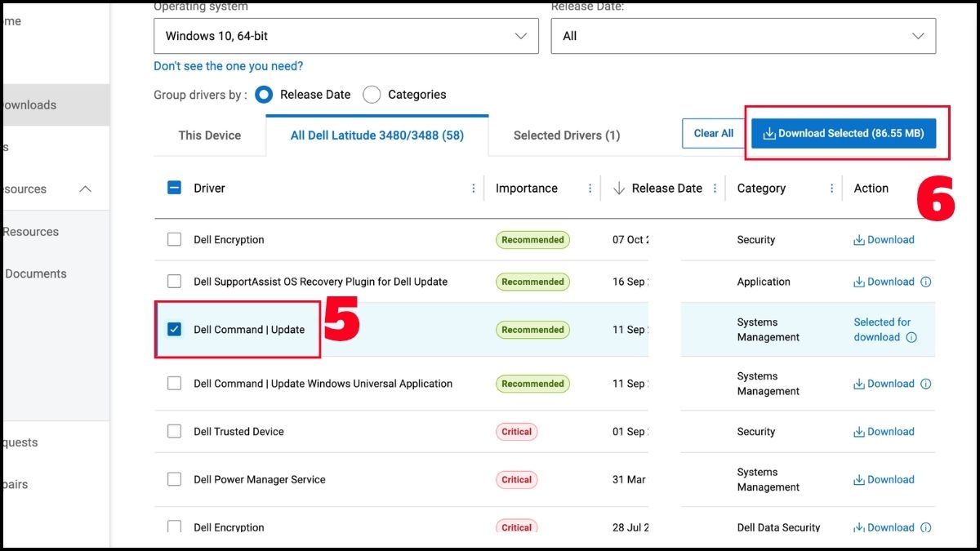This screenshot has height=551, width=980.
Task: Click info icon in Dell SupportAssist OS Recovery Plugin row
Action: tap(926, 282)
